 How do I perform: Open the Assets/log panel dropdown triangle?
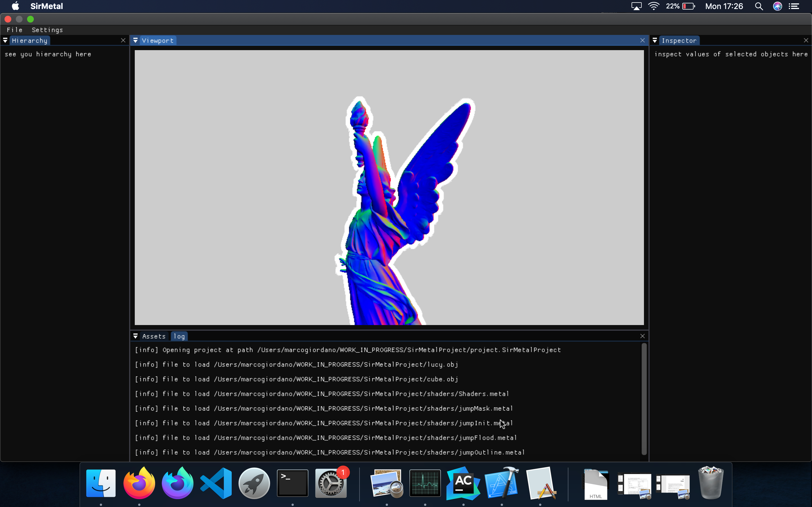[135, 336]
